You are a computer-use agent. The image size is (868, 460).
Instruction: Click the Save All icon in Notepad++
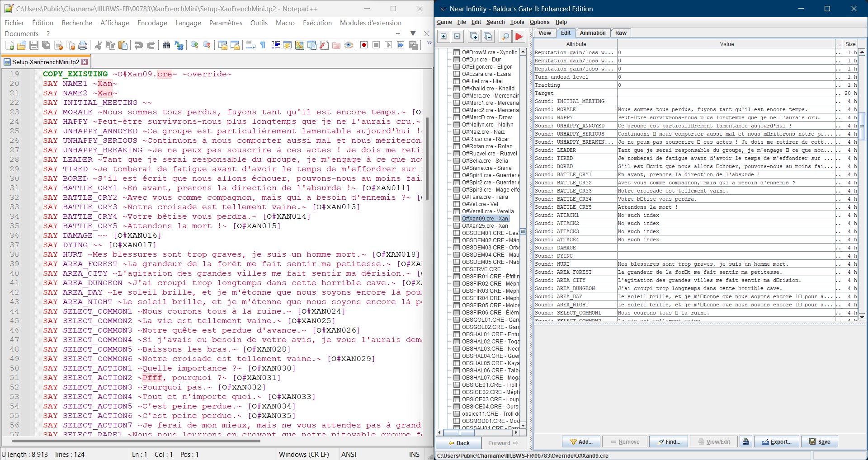(x=46, y=45)
